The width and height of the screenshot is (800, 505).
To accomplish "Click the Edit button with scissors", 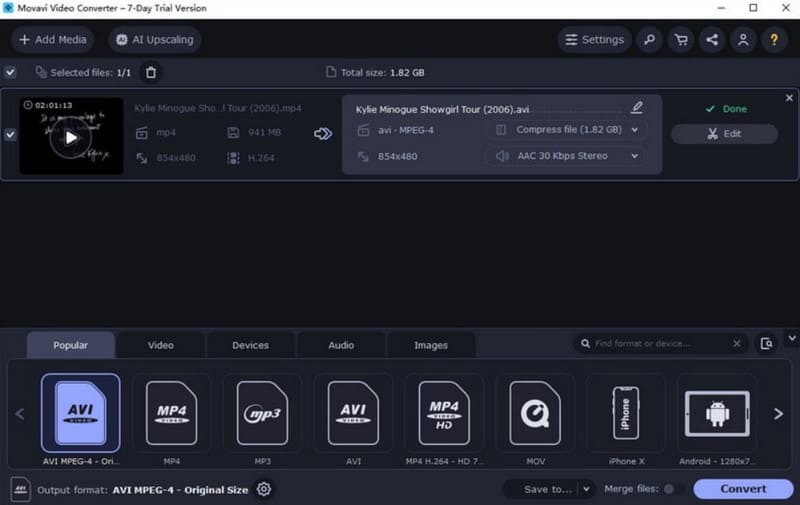I will pos(723,134).
